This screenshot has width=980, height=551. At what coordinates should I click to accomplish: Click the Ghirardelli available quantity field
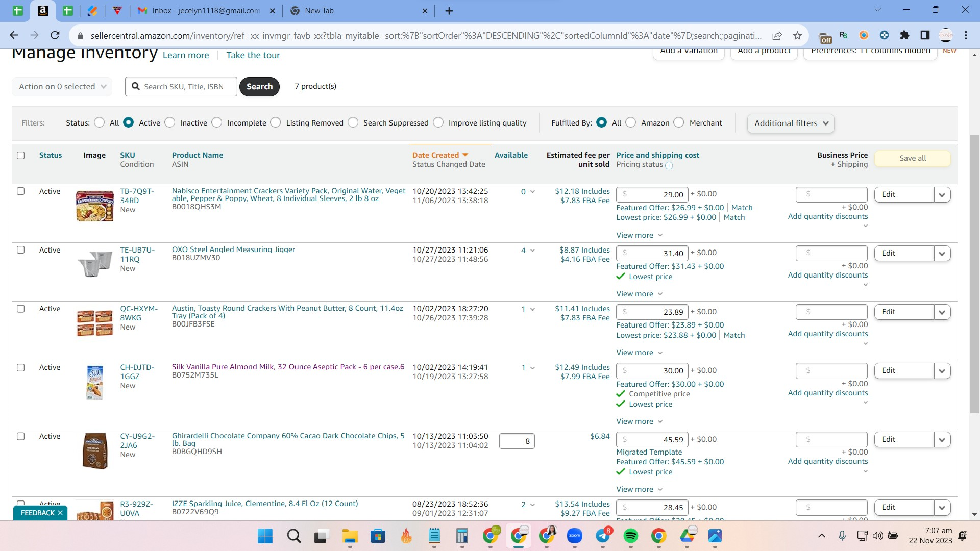(x=517, y=441)
